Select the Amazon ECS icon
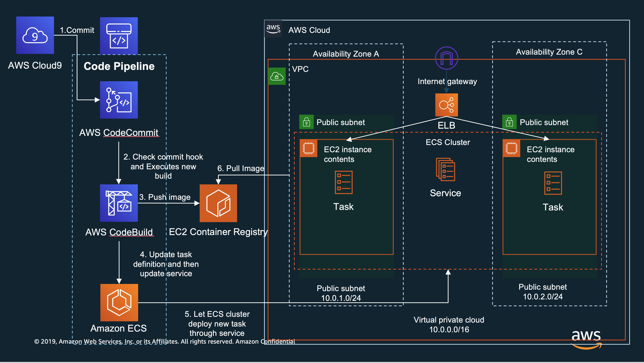The height and width of the screenshot is (363, 644). coord(119,303)
